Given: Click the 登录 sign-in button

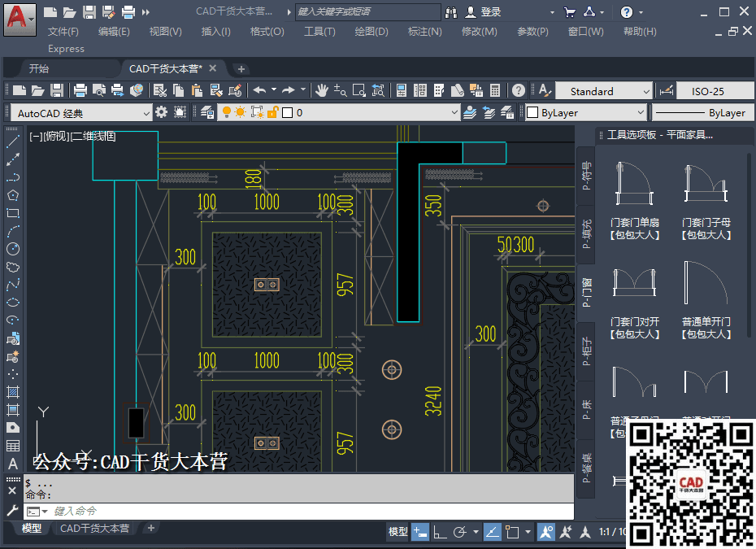Looking at the screenshot, I should pyautogui.click(x=483, y=12).
